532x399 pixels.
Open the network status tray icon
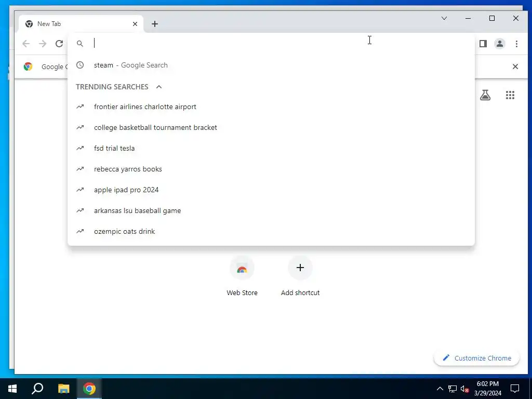[453, 389]
